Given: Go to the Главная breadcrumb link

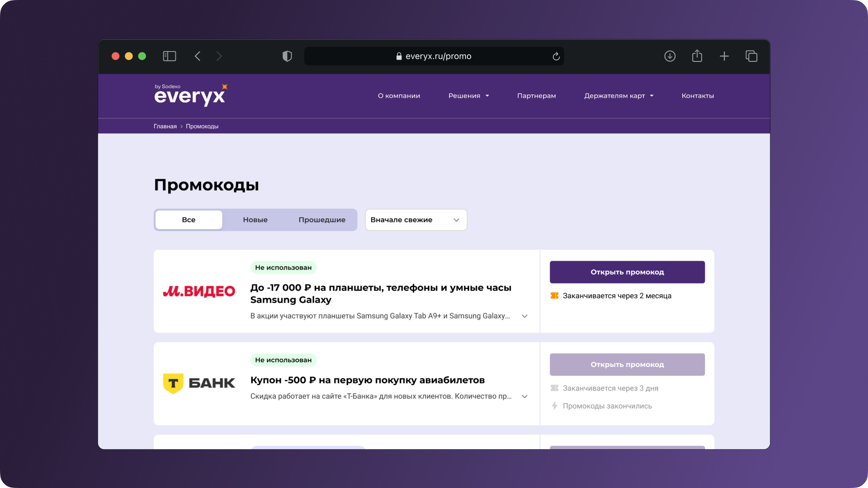Looking at the screenshot, I should (165, 126).
